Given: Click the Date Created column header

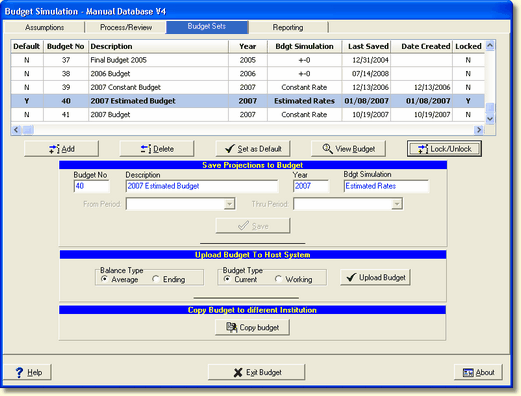Looking at the screenshot, I should pyautogui.click(x=422, y=46).
